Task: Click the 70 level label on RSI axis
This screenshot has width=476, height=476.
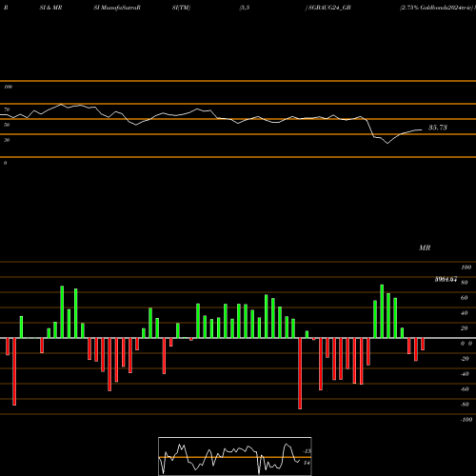Action: tap(7, 109)
